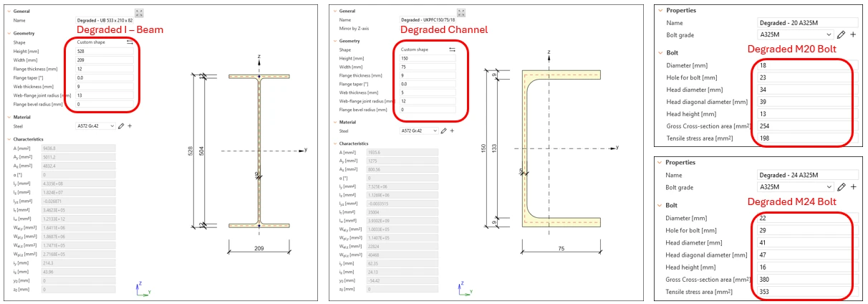Viewport: 868px width, 304px height.
Task: Click the I-beam Flange bevel radius field
Action: click(105, 104)
